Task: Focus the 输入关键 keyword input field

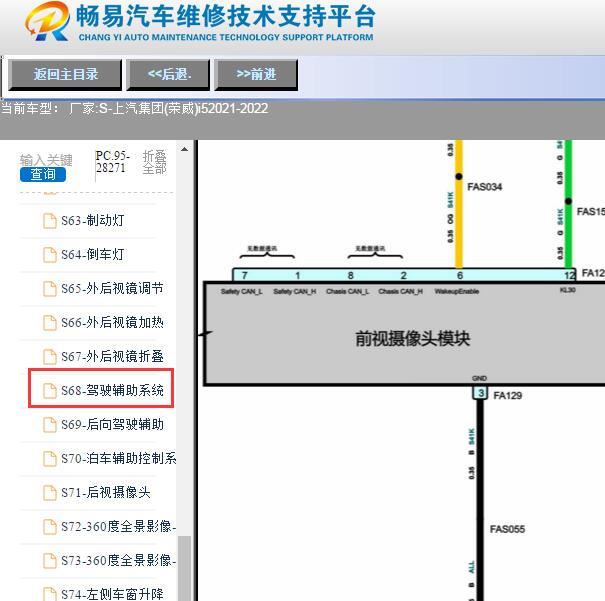Action: point(46,160)
